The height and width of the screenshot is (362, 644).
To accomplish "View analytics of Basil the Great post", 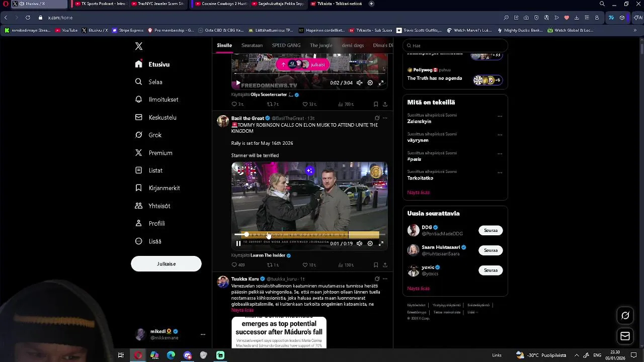I will click(x=346, y=265).
